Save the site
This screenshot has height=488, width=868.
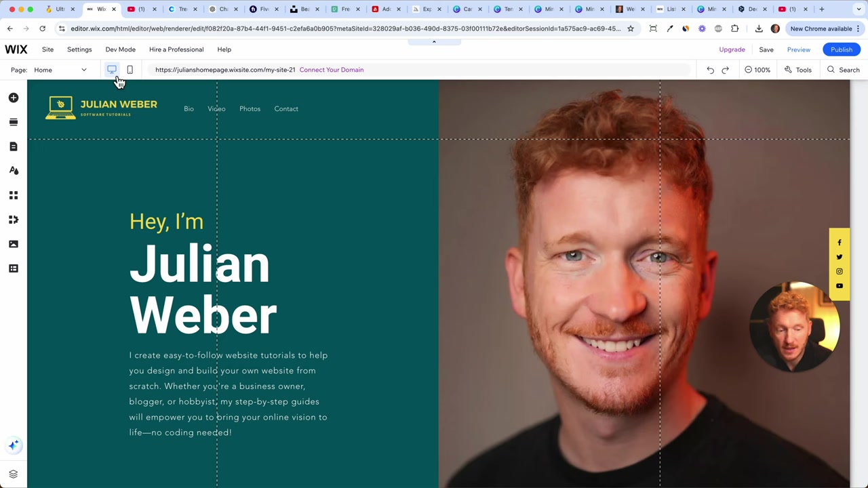(766, 49)
